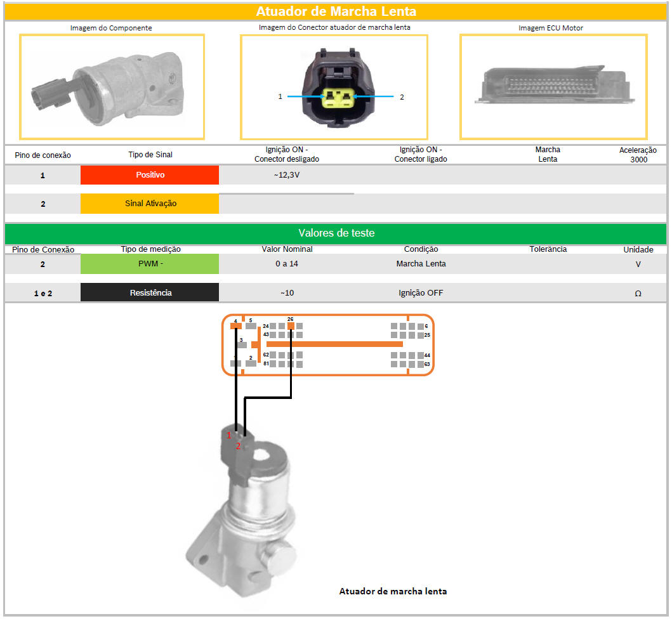Click the red pin 1 label on the actuator
Image resolution: width=672 pixels, height=621 pixels.
coord(229,435)
